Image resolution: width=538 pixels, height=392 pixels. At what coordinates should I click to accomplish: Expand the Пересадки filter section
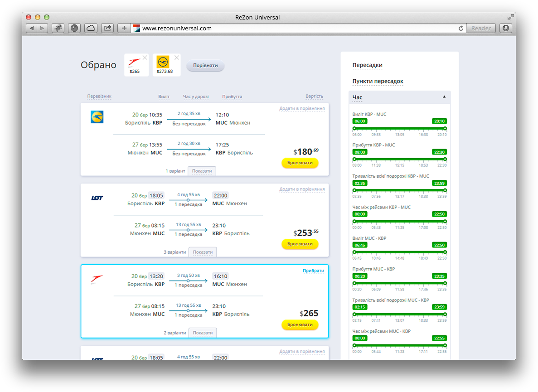(x=367, y=65)
